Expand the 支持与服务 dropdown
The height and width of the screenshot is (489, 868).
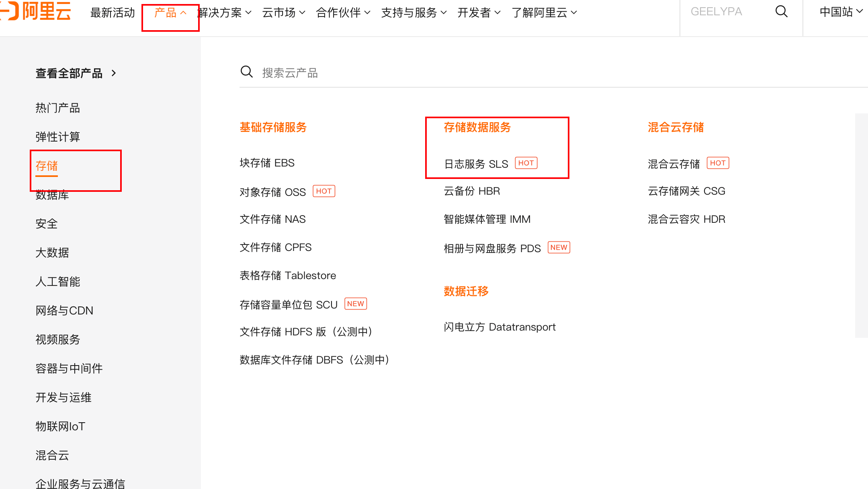pyautogui.click(x=414, y=13)
